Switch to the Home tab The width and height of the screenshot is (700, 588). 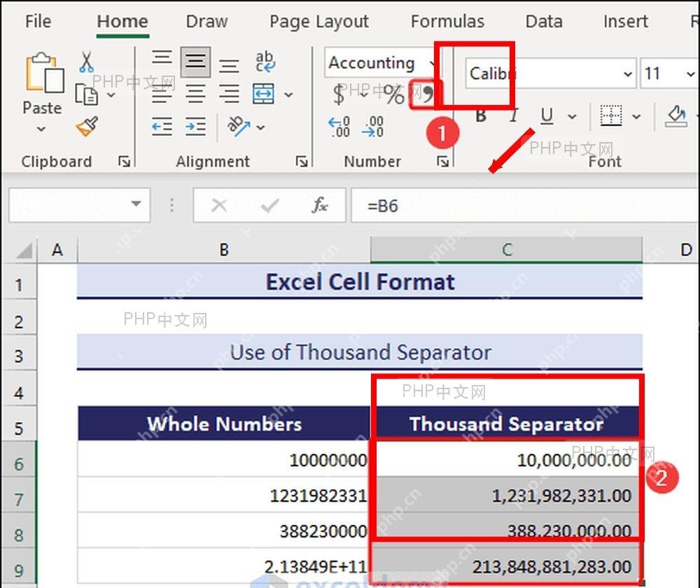[122, 22]
